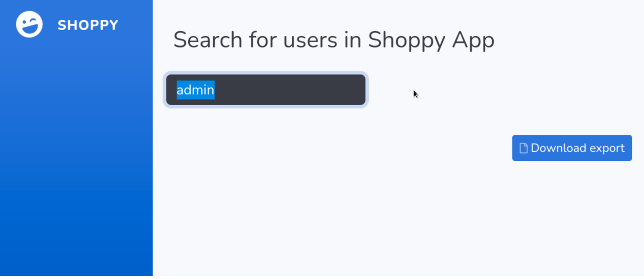Screen dimensions: 644x279
Task: Click the letter 'S' in SHOPPY brand
Action: (62, 25)
